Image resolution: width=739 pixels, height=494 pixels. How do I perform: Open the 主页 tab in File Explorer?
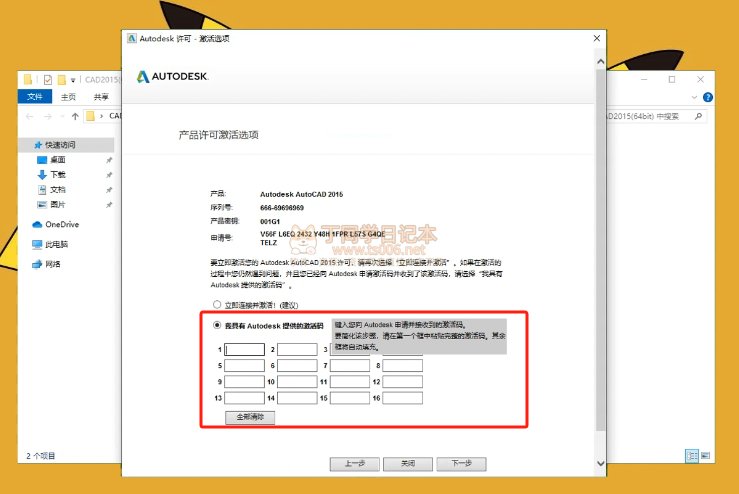[68, 97]
